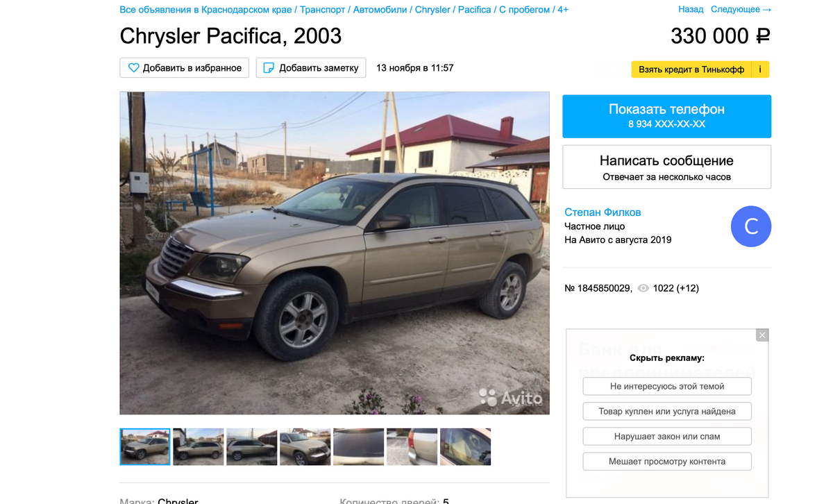
Task: Select the second car photo thumbnail
Action: coord(199,446)
